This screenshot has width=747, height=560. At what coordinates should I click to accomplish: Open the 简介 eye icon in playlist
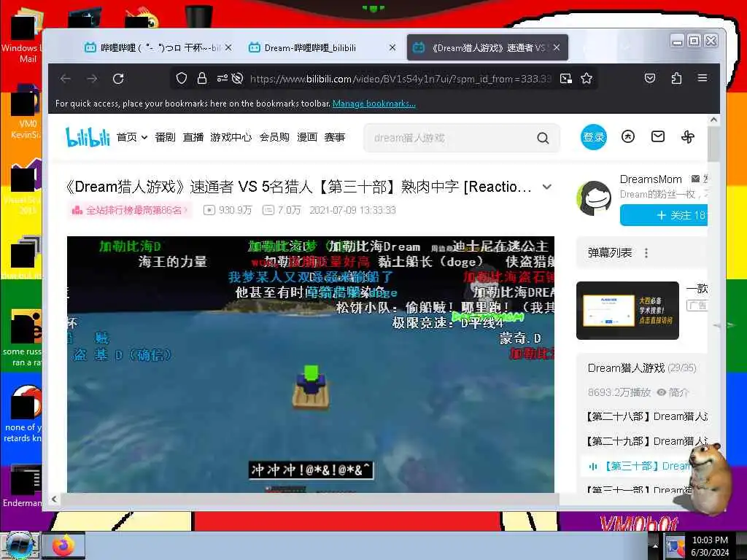click(661, 392)
